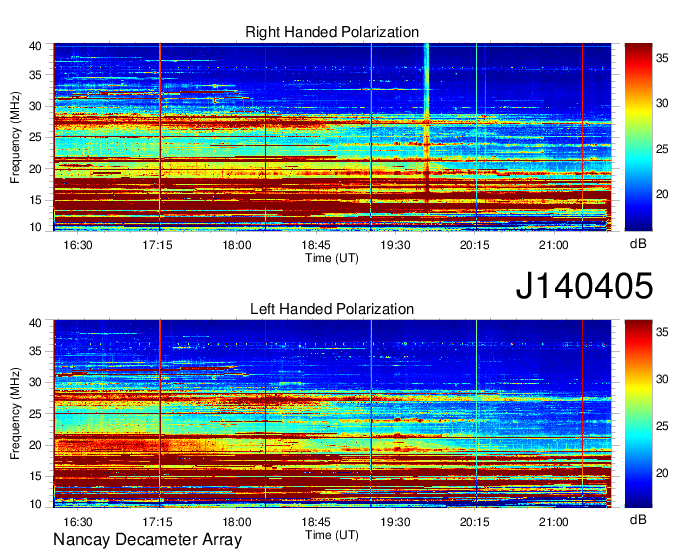Click the J140405 identifier label
Screen dimensions: 680x552
[x=584, y=285]
